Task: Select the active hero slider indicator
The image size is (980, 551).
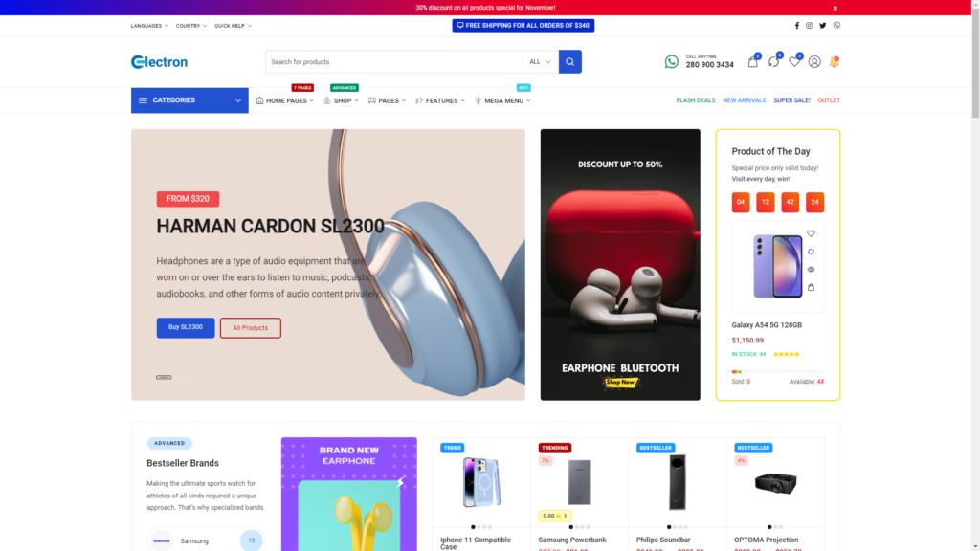Action: click(164, 377)
